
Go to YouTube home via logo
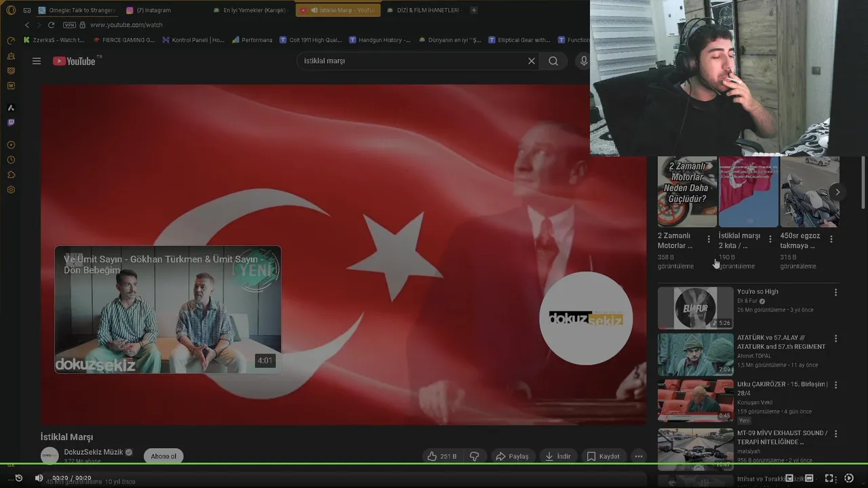pos(74,61)
